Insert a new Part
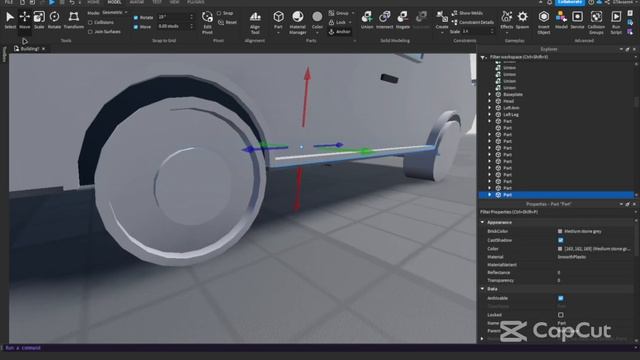640x360 pixels. click(x=278, y=22)
